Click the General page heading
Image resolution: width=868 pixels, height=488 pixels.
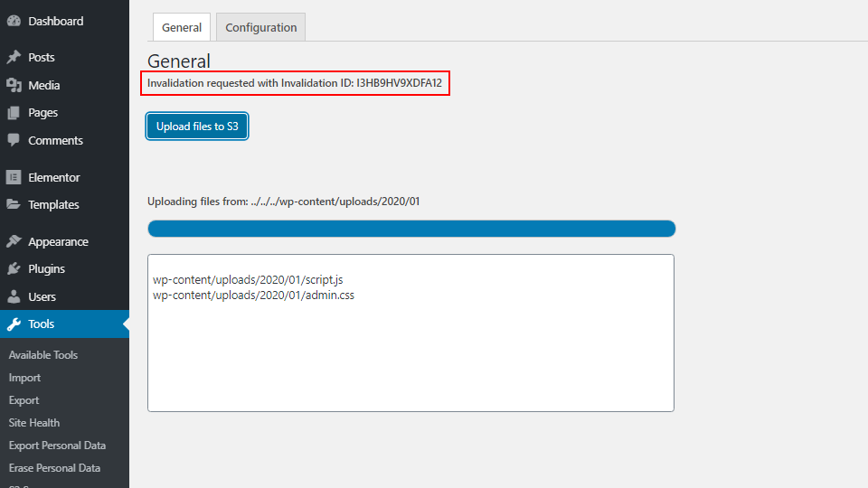[179, 61]
